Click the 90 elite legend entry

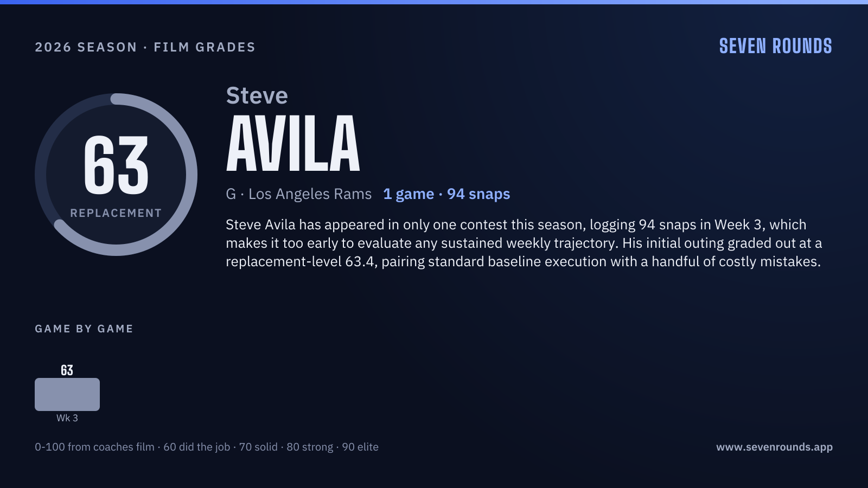click(x=360, y=447)
